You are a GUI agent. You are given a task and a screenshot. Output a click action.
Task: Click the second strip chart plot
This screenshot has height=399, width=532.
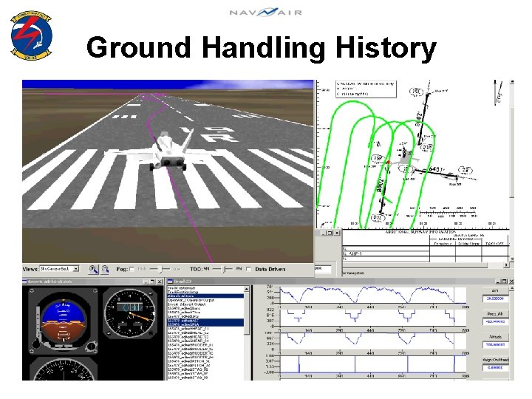(373, 318)
